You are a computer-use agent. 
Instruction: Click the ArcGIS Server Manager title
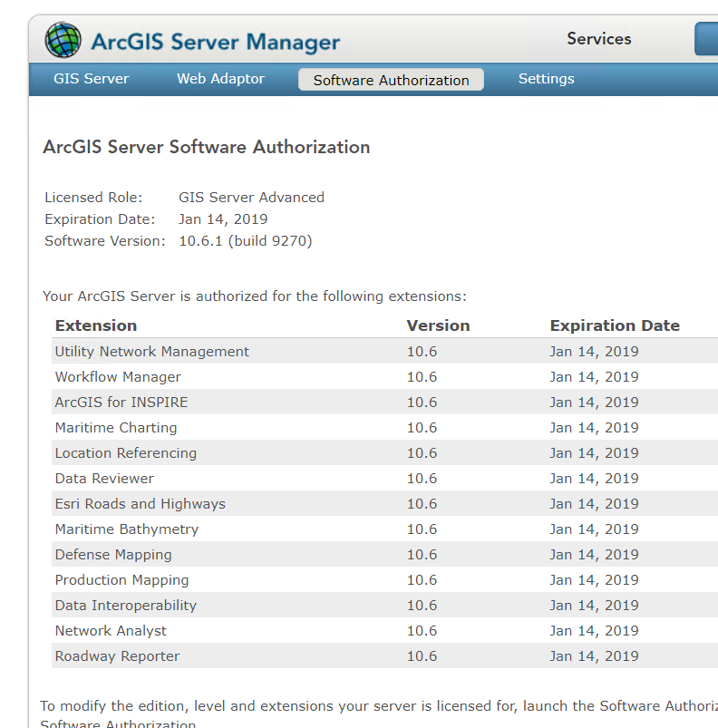click(x=216, y=42)
